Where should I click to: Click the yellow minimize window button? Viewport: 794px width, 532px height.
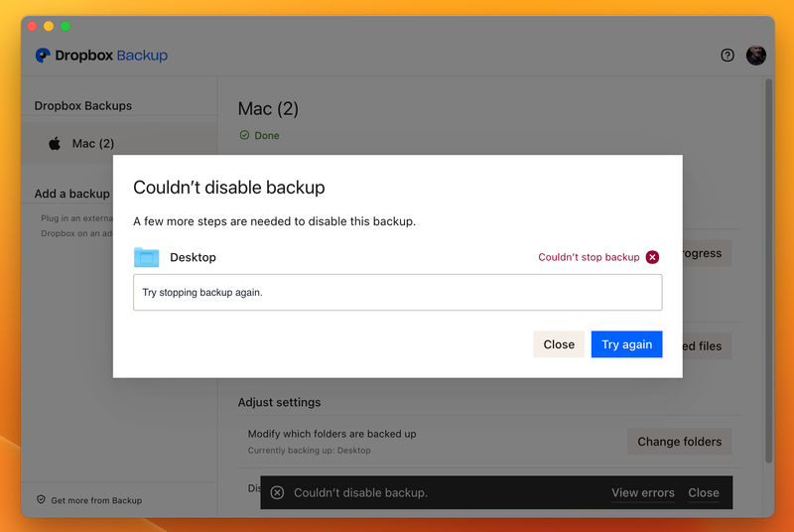tap(49, 26)
